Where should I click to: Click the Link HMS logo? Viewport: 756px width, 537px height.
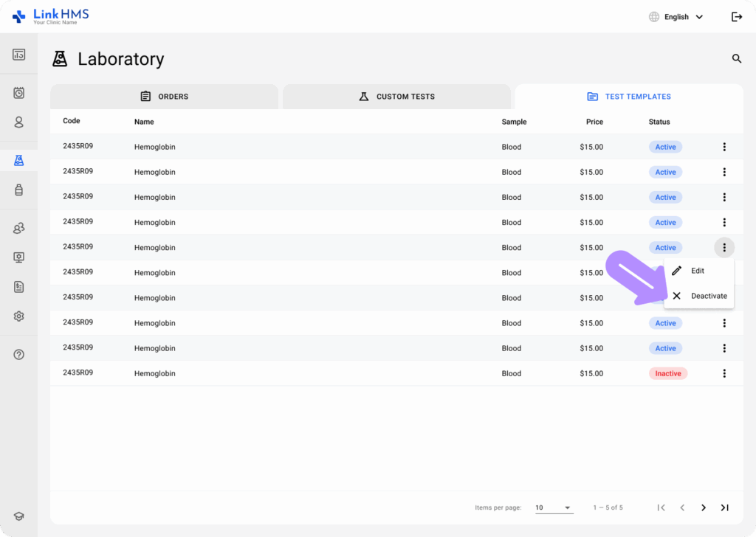[51, 16]
